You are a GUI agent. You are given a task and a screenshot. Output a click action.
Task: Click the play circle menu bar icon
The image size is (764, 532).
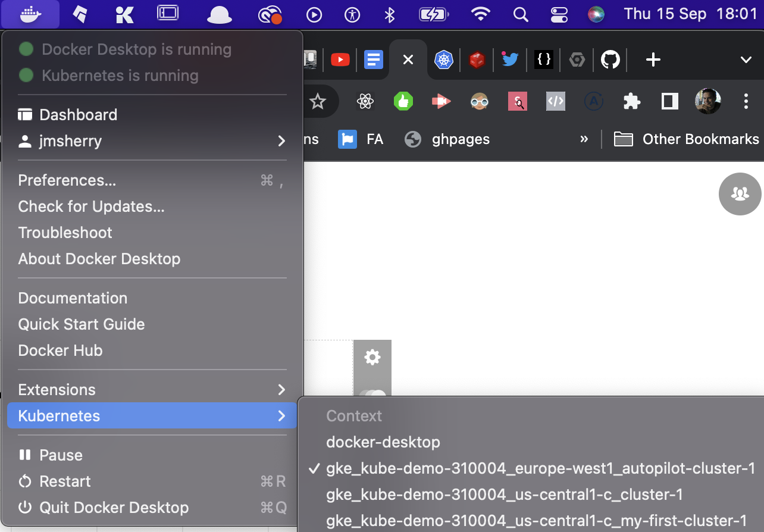pyautogui.click(x=314, y=14)
